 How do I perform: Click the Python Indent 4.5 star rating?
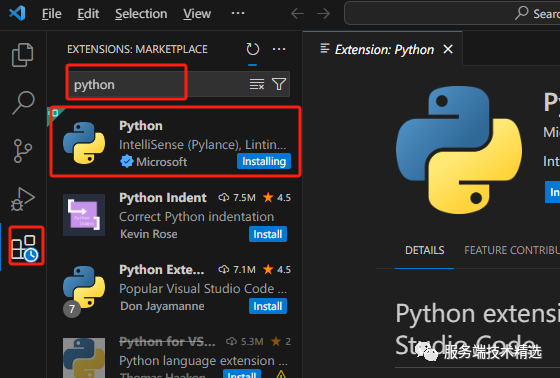point(277,198)
